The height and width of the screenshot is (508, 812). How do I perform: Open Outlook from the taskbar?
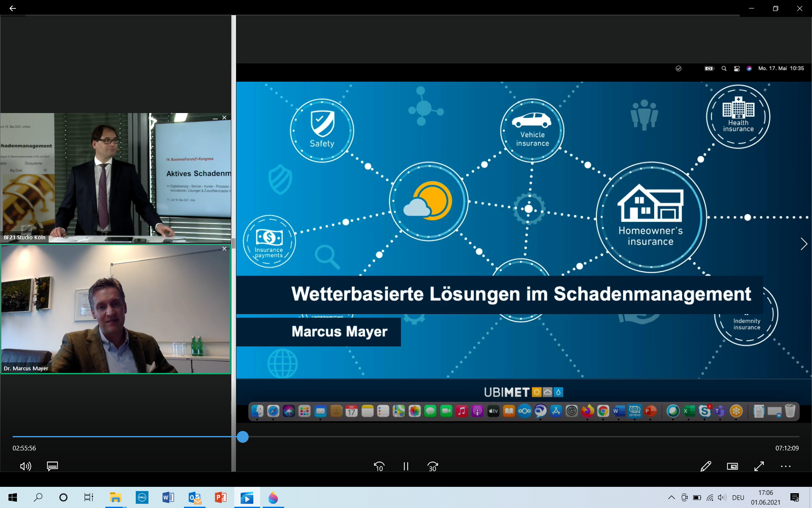[x=195, y=497]
